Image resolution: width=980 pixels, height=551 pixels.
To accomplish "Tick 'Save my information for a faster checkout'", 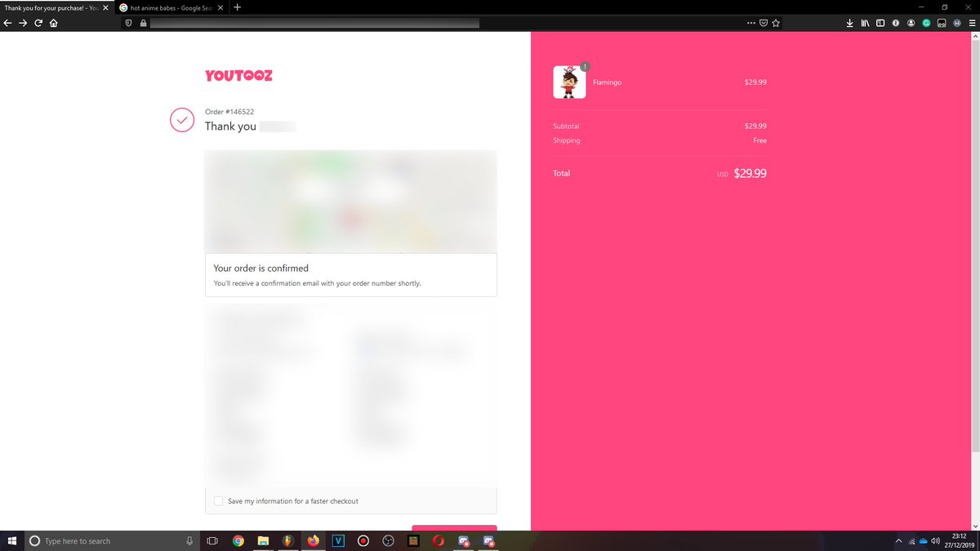I will tap(218, 501).
